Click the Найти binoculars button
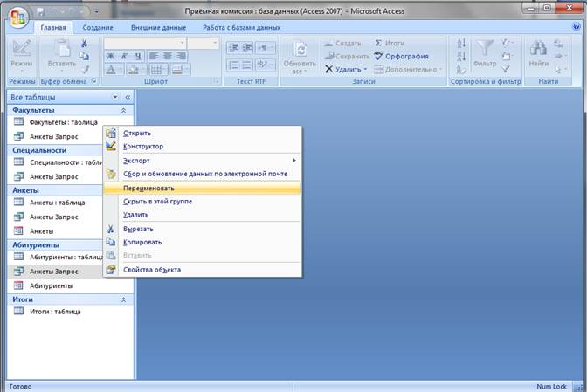 point(538,54)
